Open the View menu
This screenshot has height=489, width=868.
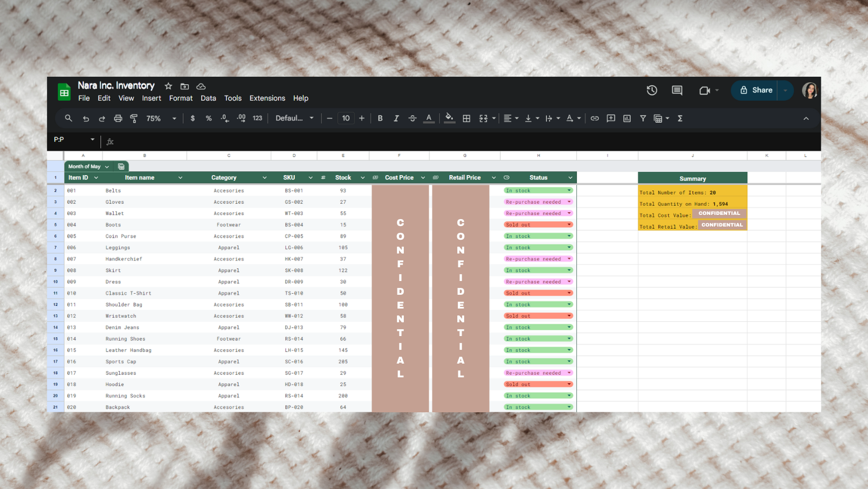(x=126, y=98)
